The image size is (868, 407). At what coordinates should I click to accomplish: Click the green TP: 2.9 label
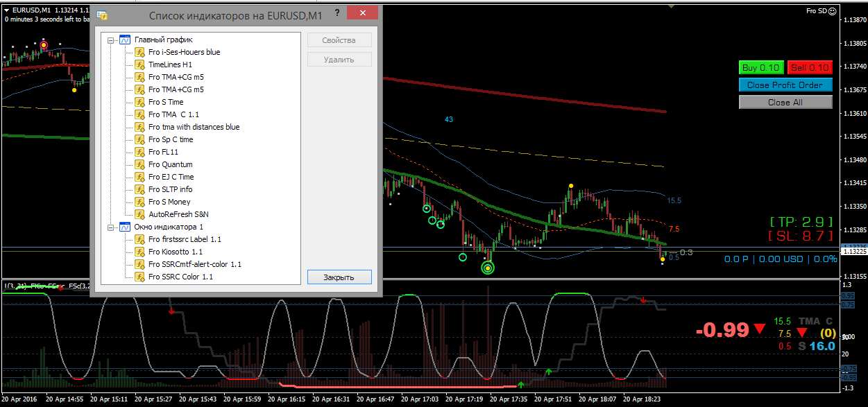801,222
